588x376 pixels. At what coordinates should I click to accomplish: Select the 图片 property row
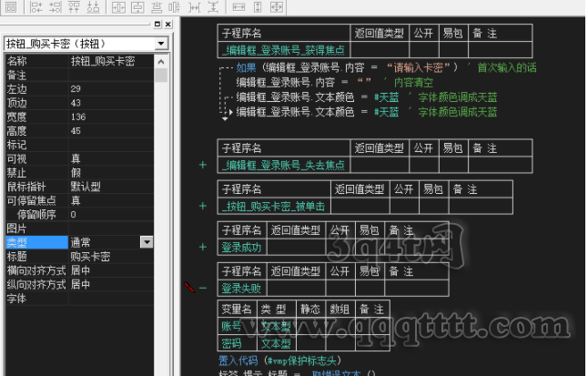pos(79,229)
